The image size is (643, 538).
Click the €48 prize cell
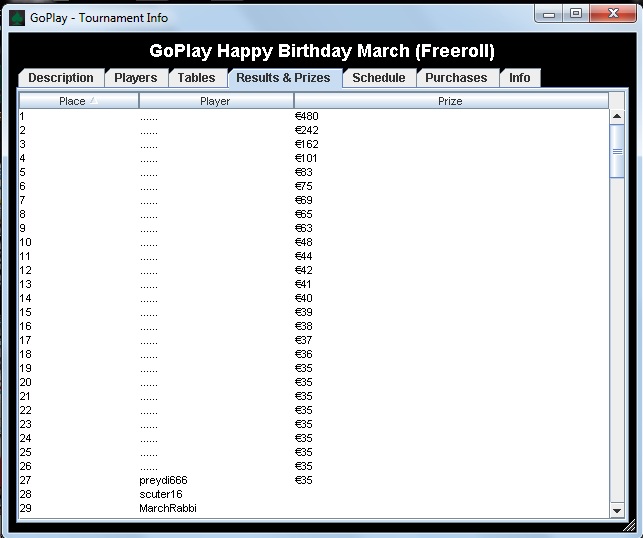tap(303, 242)
